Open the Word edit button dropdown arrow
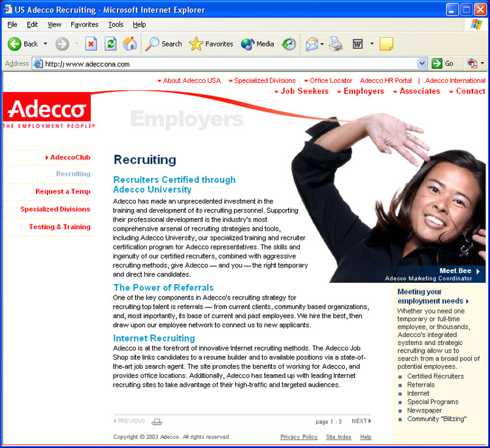This screenshot has height=448, width=490. pyautogui.click(x=372, y=44)
